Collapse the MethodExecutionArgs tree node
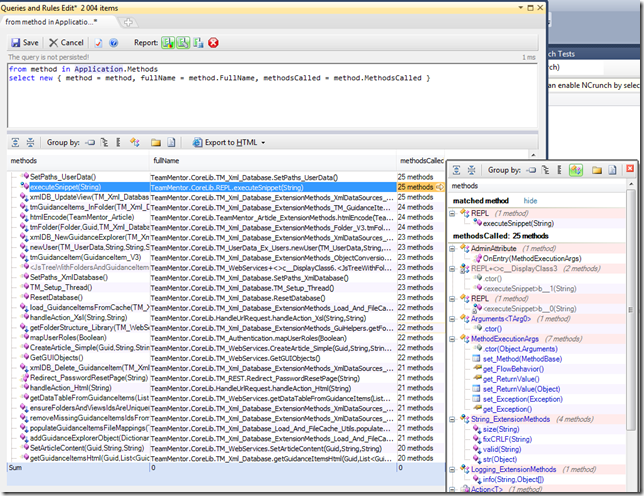The height and width of the screenshot is (496, 644). 454,340
